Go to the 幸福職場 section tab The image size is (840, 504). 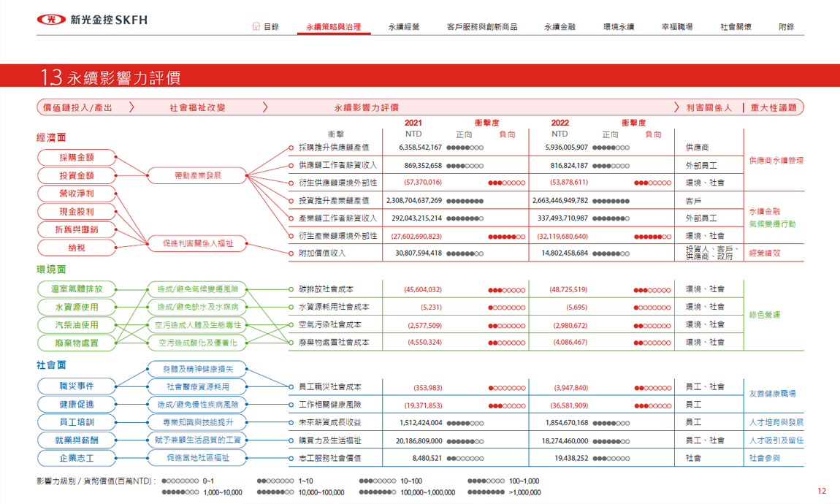pos(676,27)
